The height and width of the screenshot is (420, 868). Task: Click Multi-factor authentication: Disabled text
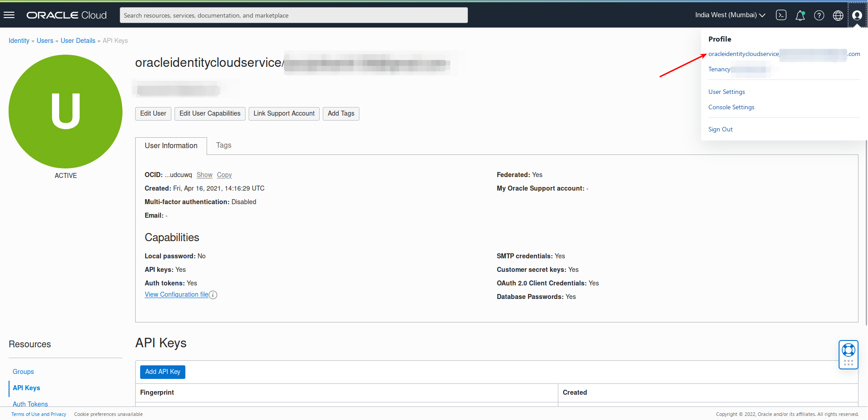pos(200,202)
